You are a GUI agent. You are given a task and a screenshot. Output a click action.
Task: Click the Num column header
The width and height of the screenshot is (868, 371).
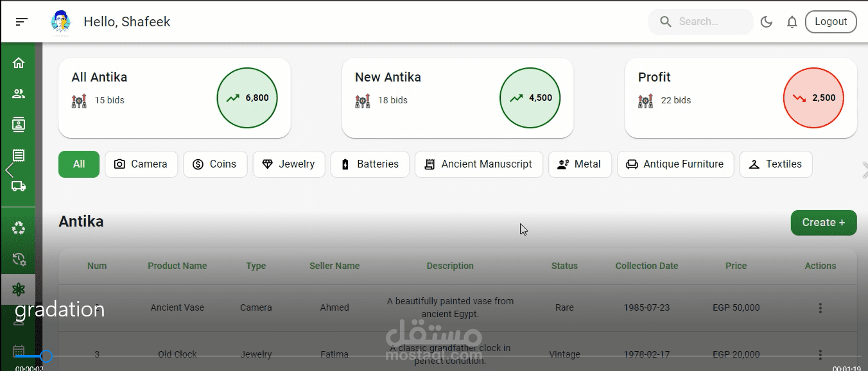point(97,266)
